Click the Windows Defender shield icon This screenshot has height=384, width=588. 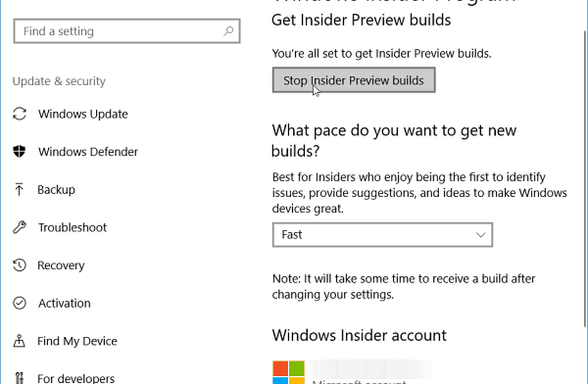19,152
